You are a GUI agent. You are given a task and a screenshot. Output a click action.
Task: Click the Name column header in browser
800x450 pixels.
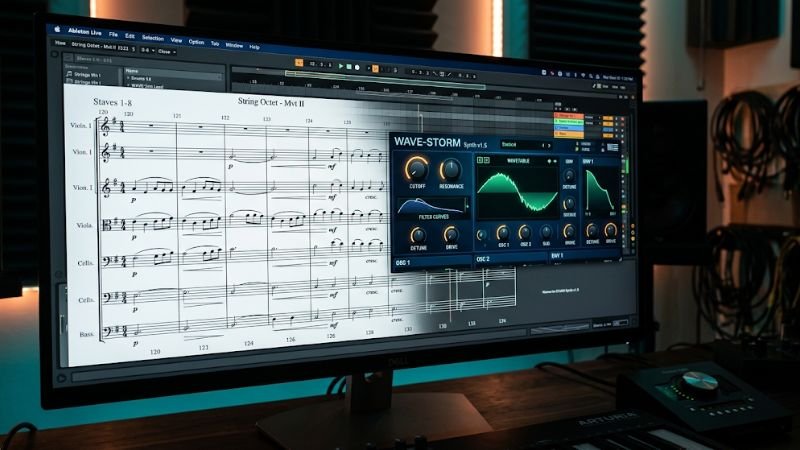[x=132, y=71]
